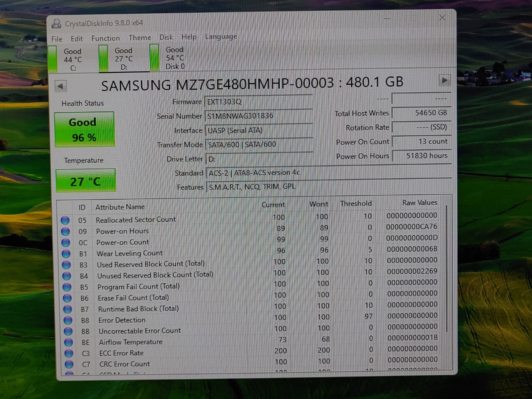
Task: Click status dot for Reallocated Sector Count
Action: [x=65, y=220]
